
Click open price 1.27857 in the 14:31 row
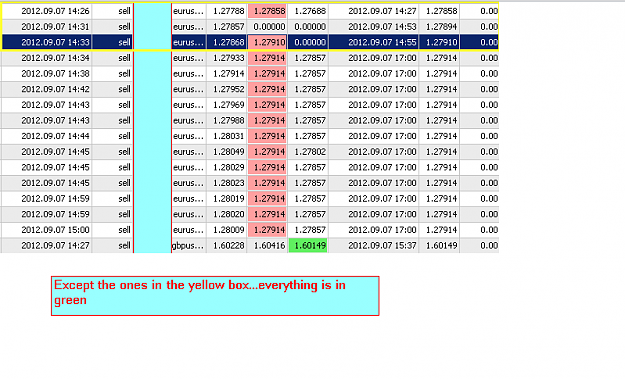click(x=228, y=27)
